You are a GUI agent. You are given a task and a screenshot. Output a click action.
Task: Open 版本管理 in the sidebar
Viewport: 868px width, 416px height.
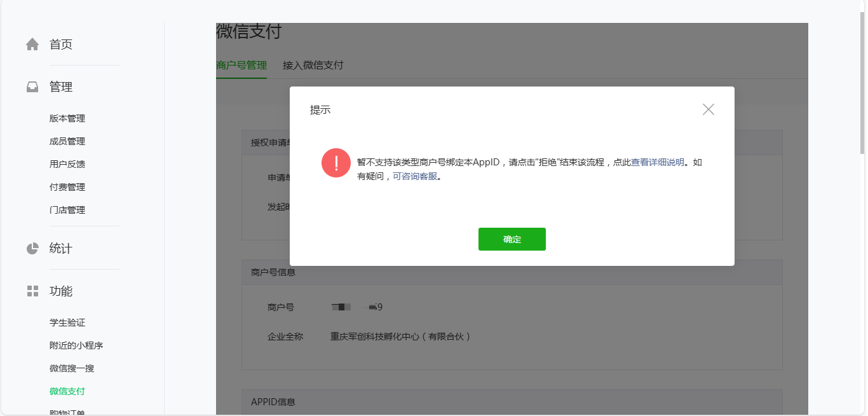coord(67,118)
